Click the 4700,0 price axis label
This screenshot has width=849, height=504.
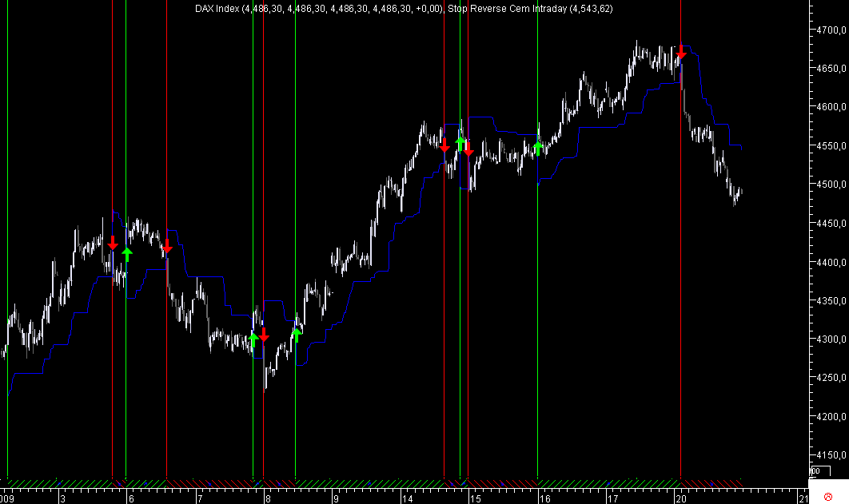(831, 30)
